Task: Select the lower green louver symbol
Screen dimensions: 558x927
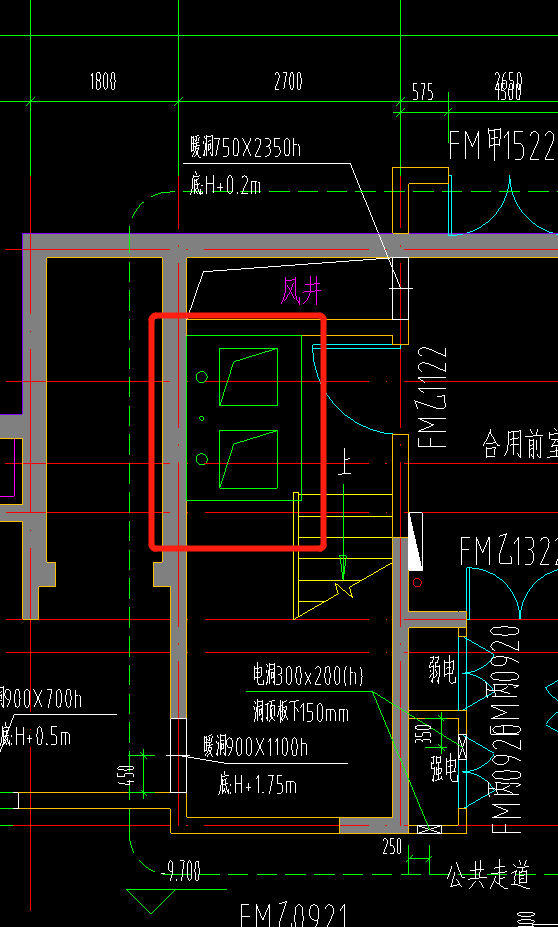Action: [248, 459]
